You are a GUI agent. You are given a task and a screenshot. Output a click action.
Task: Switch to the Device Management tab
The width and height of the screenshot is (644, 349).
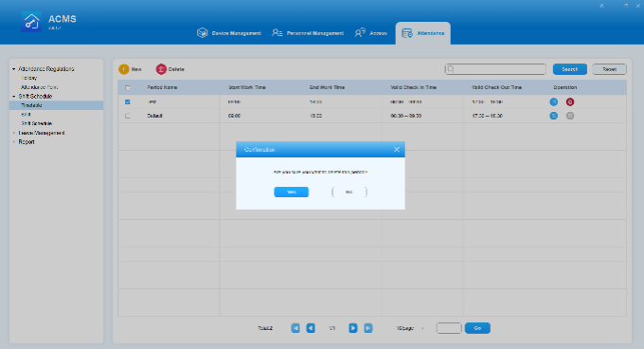(229, 33)
